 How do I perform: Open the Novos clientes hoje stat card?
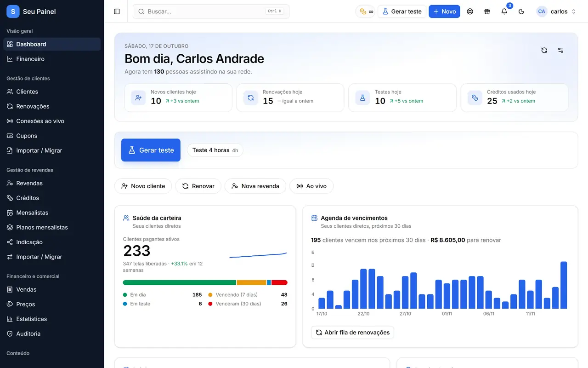pyautogui.click(x=178, y=98)
